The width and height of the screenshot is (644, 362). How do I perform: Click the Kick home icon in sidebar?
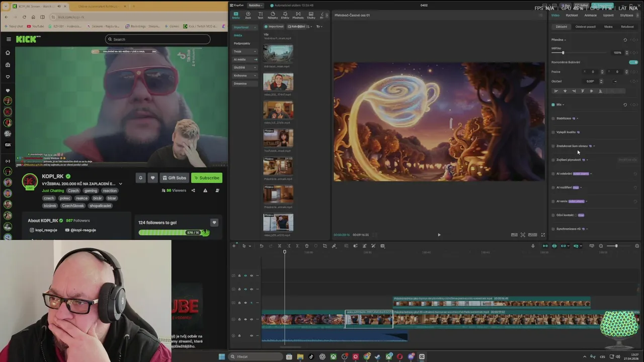point(8,53)
